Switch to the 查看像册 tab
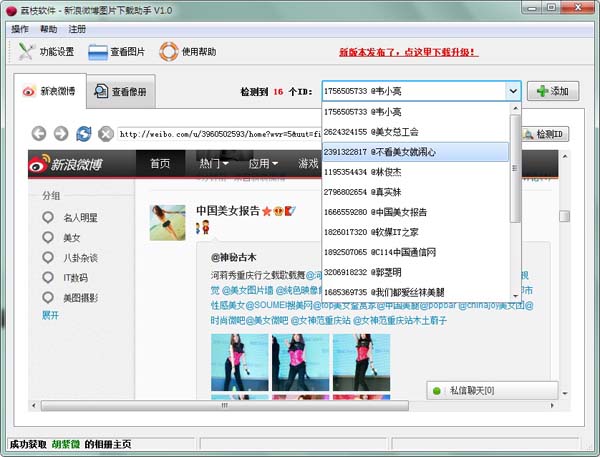600x457 pixels. point(120,92)
